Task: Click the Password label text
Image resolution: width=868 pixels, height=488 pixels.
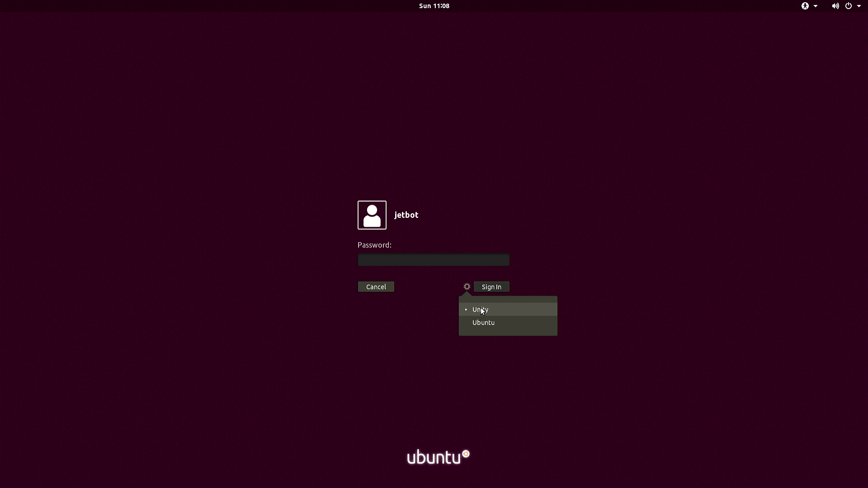Action: pyautogui.click(x=374, y=245)
